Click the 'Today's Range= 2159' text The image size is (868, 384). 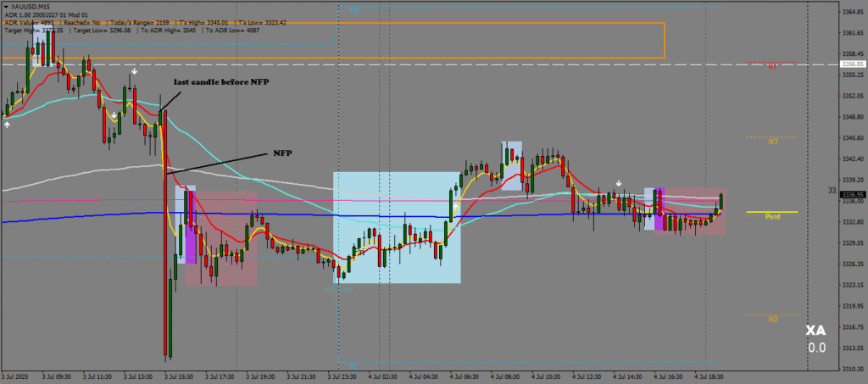140,23
